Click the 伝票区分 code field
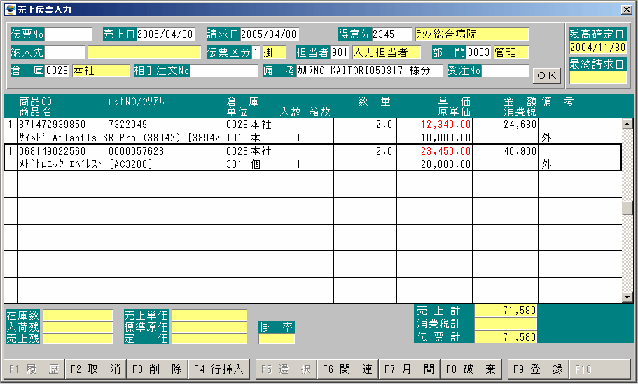This screenshot has height=384, width=638. pos(256,52)
